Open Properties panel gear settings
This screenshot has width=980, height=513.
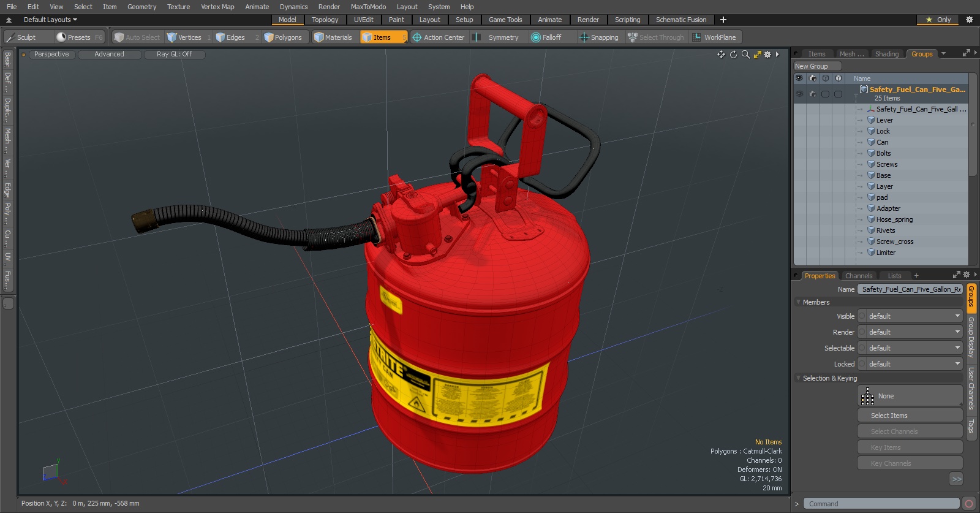(x=967, y=275)
